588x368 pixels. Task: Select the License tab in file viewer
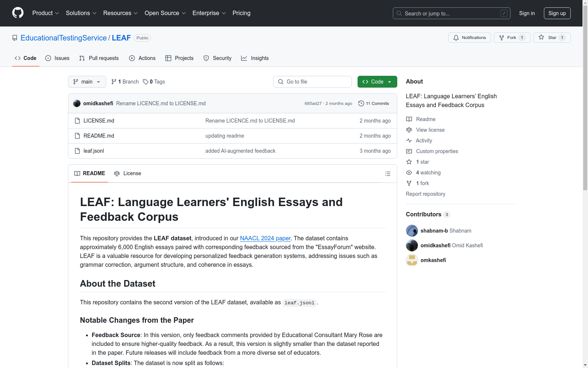[x=128, y=173]
